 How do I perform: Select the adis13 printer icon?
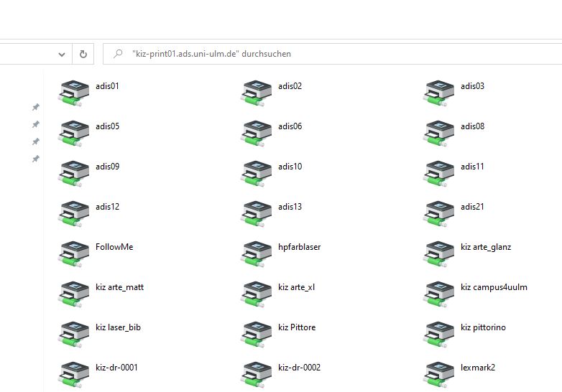(x=257, y=213)
